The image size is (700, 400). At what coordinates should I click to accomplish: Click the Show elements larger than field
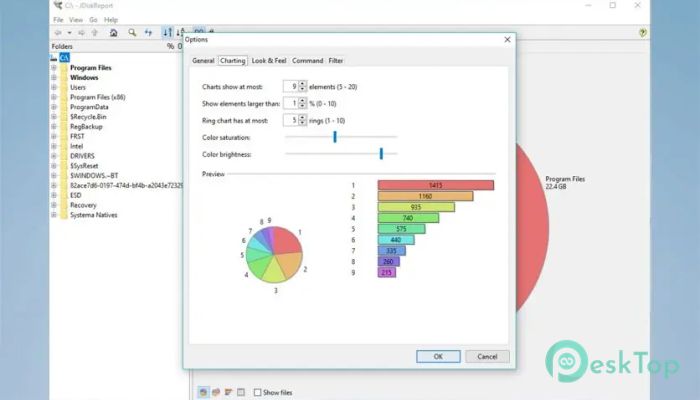291,104
